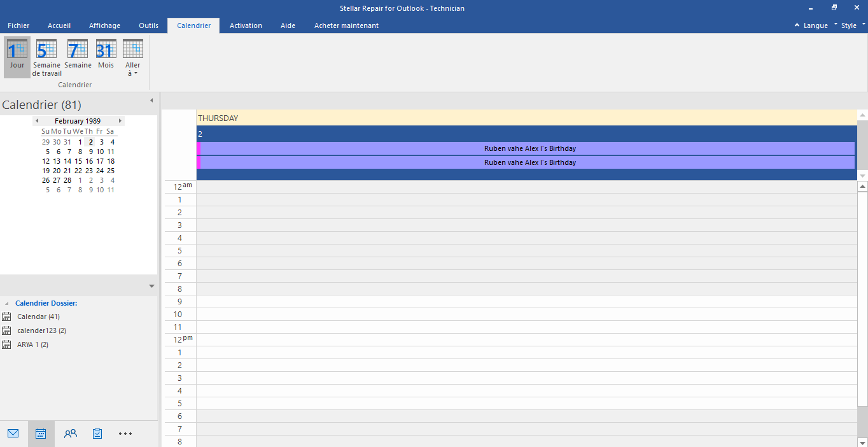The height and width of the screenshot is (447, 868).
Task: Open the Aide tab
Action: 288,25
